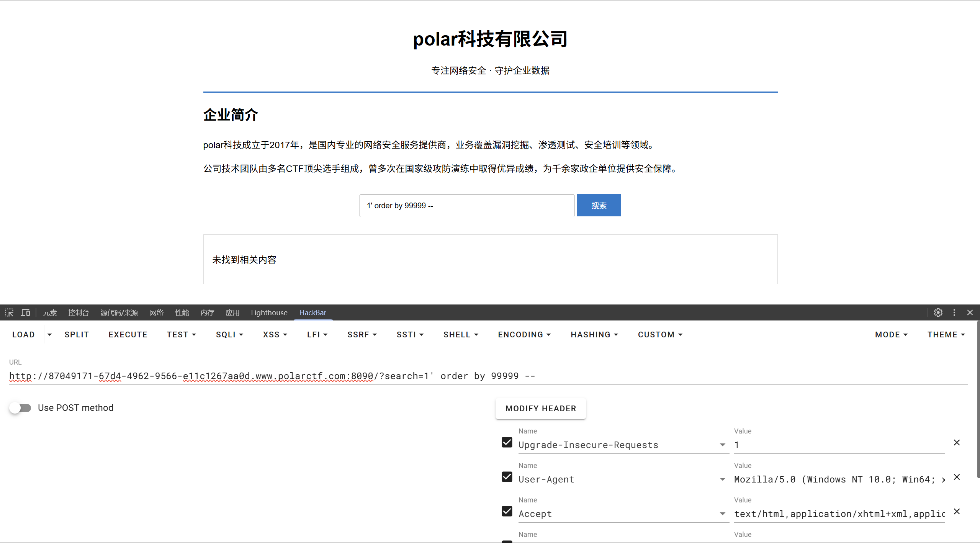Open the DevTools three-dot menu
The height and width of the screenshot is (543, 980).
click(954, 312)
